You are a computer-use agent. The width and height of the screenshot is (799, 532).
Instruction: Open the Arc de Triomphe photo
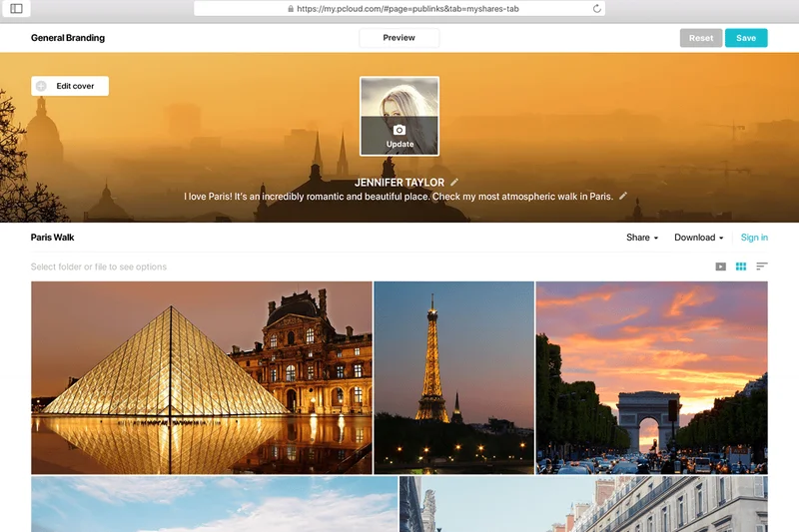tap(651, 377)
